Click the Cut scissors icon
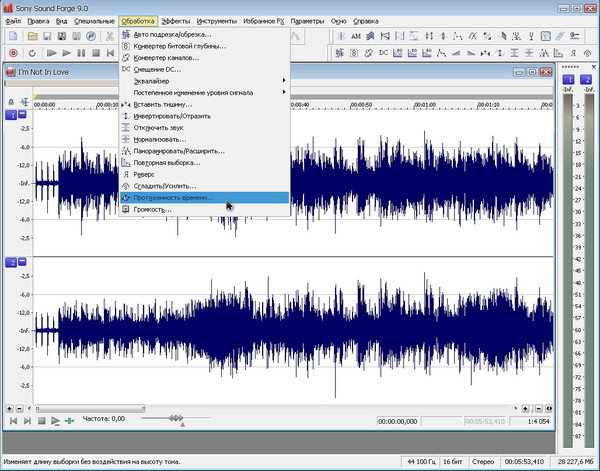Screen dimensions: 600x471 click(x=109, y=36)
